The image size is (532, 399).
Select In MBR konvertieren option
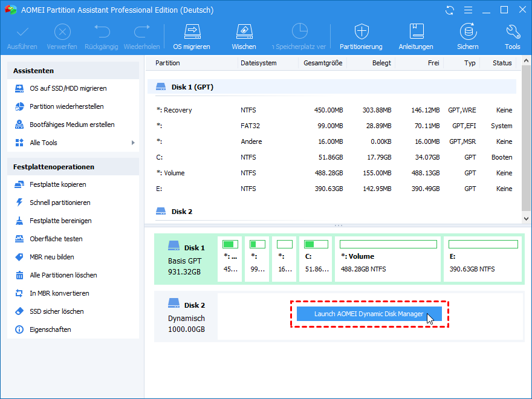pos(59,293)
